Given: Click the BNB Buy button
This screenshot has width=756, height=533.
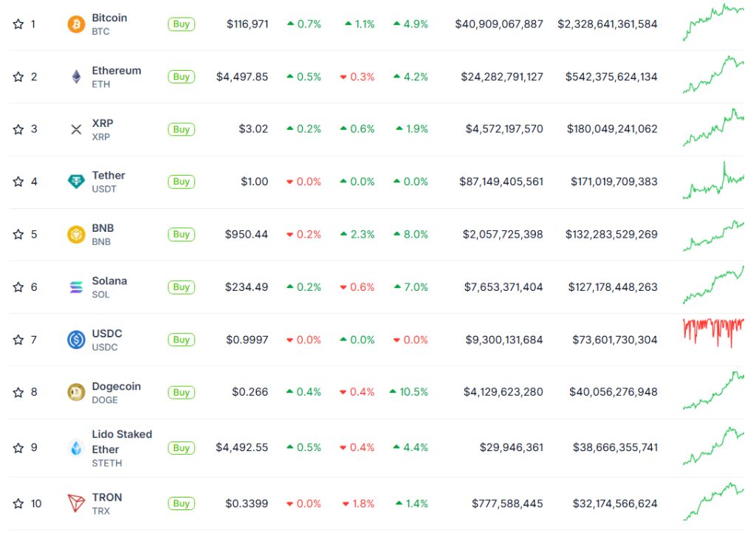Looking at the screenshot, I should [182, 234].
